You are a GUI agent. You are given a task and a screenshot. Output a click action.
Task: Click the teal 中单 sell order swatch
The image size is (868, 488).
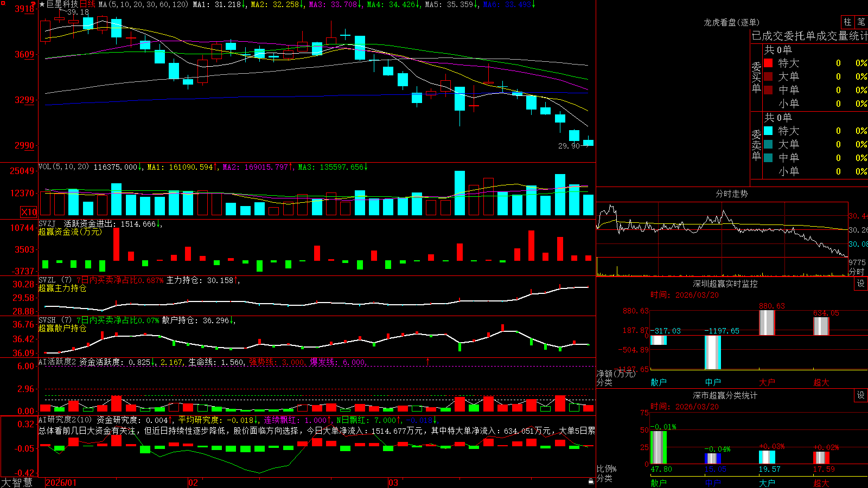click(x=768, y=158)
